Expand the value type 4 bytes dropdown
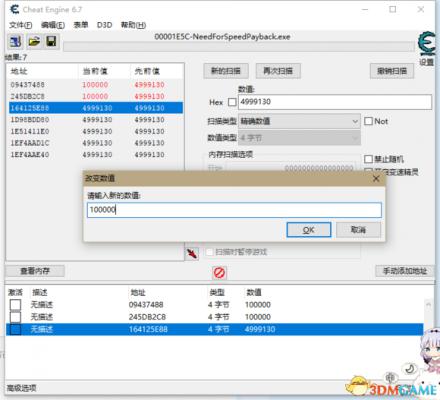The height and width of the screenshot is (400, 440). pos(299,138)
